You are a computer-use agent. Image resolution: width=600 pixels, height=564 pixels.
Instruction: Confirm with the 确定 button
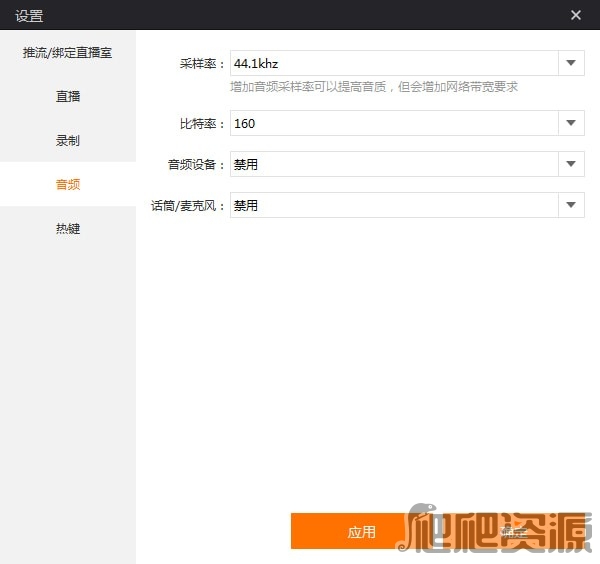click(514, 532)
